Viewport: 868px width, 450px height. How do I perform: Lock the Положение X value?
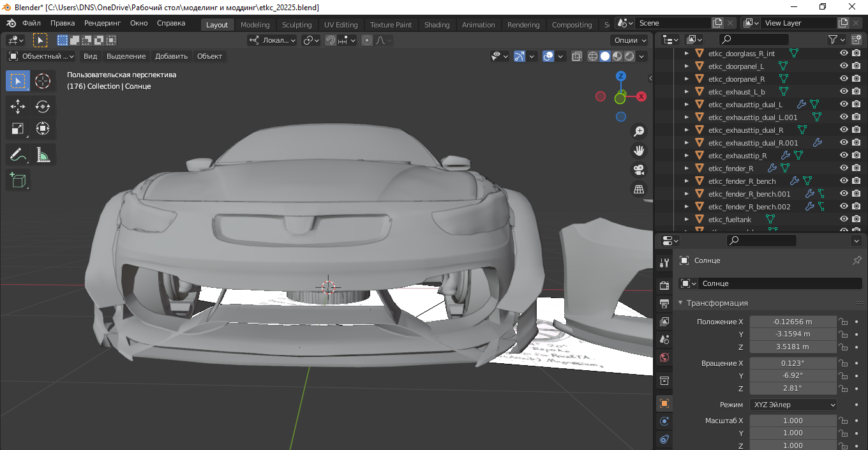click(843, 322)
